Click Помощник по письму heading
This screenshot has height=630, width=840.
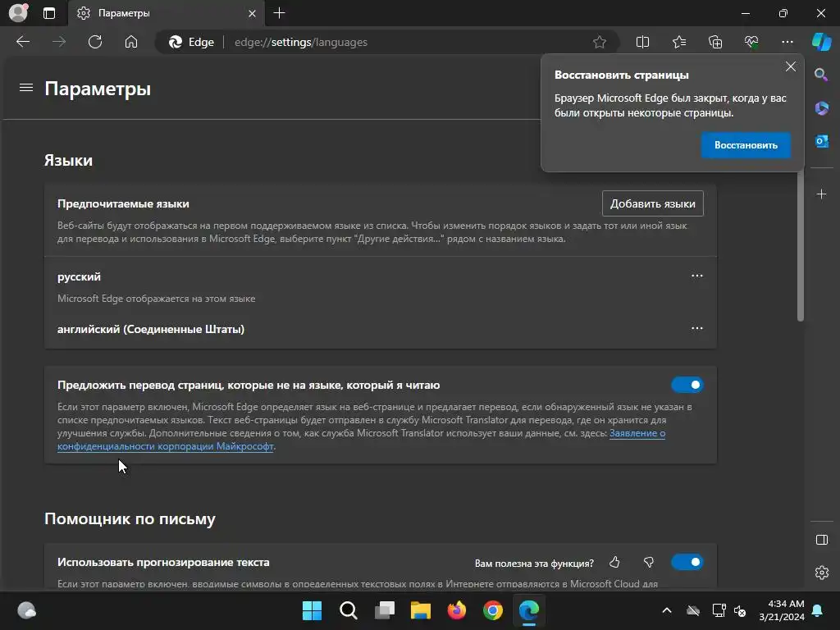130,518
